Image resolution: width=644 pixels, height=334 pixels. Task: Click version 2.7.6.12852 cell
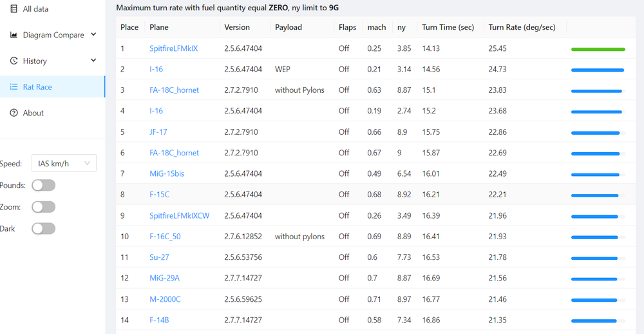[x=243, y=237]
